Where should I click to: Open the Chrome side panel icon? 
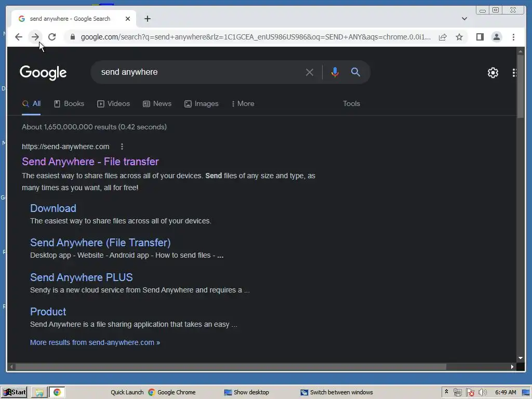point(480,37)
